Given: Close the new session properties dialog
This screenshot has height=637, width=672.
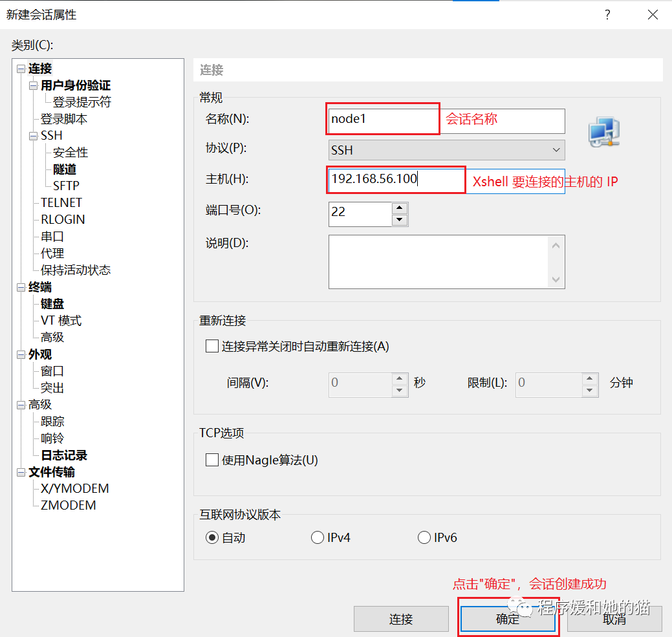Looking at the screenshot, I should click(653, 15).
